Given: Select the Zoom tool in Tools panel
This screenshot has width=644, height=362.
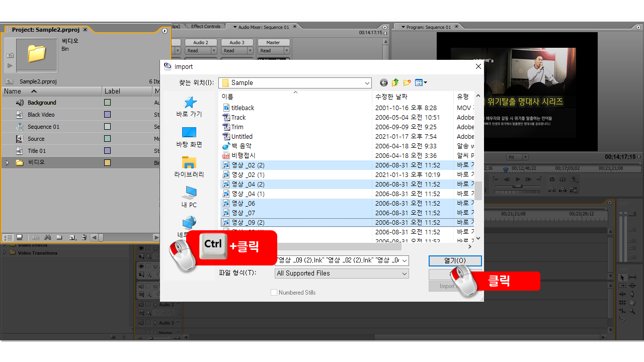Looking at the screenshot, I should coord(632,311).
